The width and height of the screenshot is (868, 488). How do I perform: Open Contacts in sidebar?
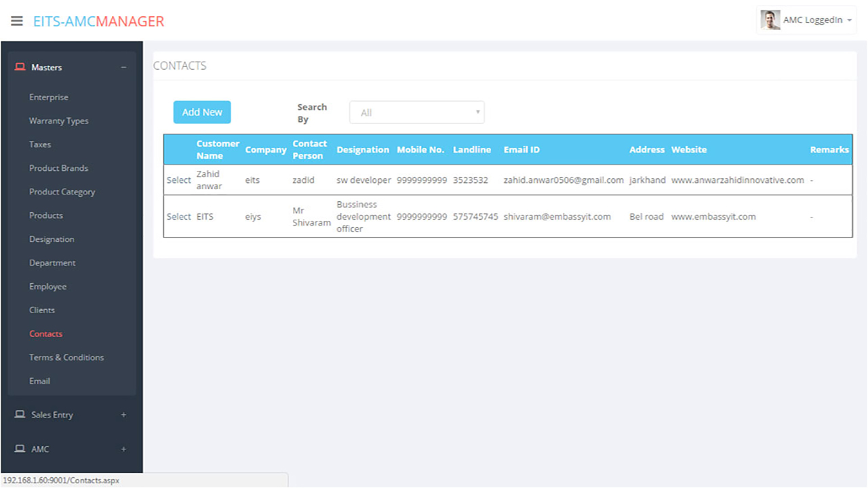pos(45,333)
